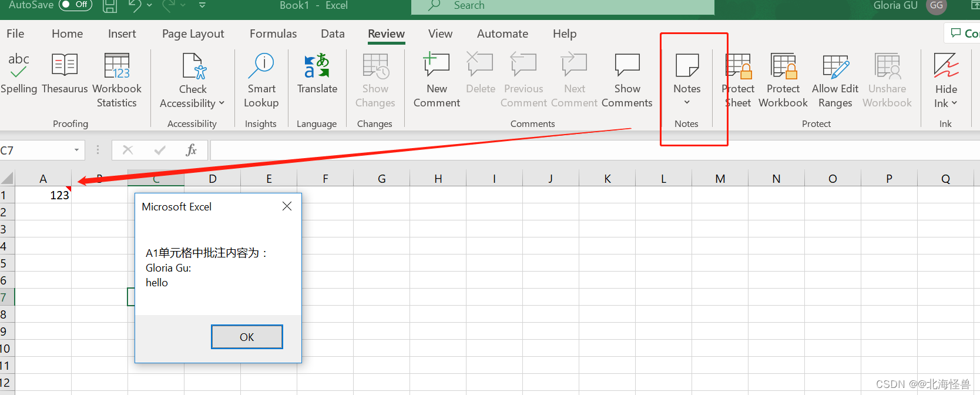Open Allow Edit Ranges
This screenshot has width=980, height=395.
pos(835,81)
